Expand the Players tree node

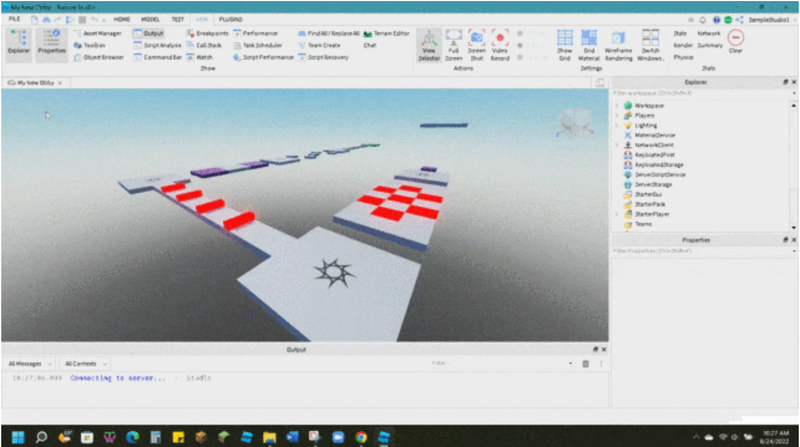(617, 115)
